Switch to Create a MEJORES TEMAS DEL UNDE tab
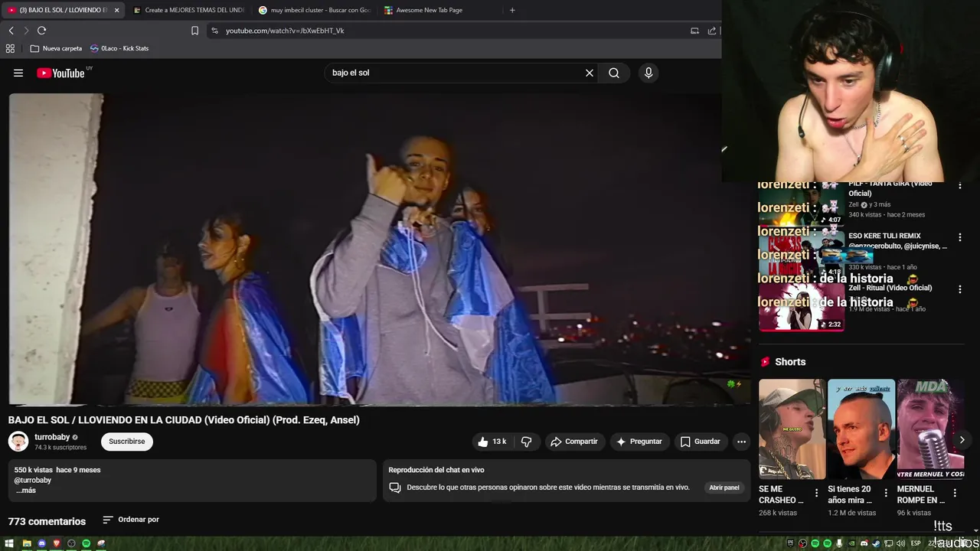 pos(188,10)
